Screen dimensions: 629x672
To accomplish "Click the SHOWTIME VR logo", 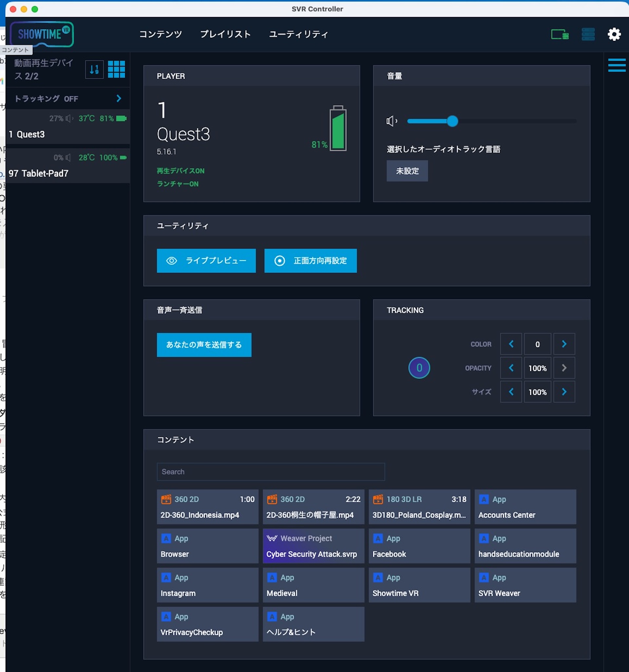I will pos(42,34).
